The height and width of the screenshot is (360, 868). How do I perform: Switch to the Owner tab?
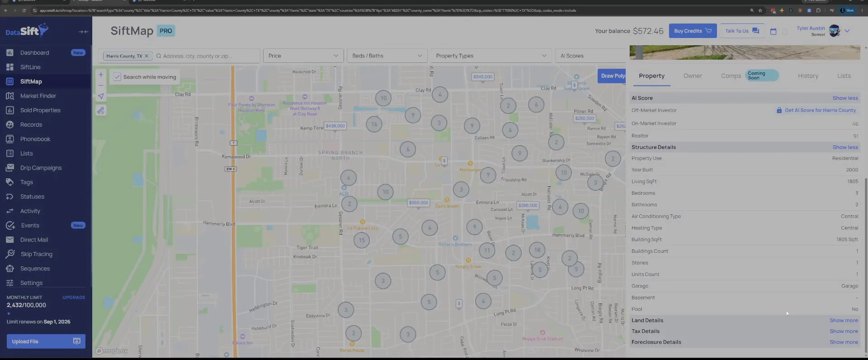coord(693,76)
